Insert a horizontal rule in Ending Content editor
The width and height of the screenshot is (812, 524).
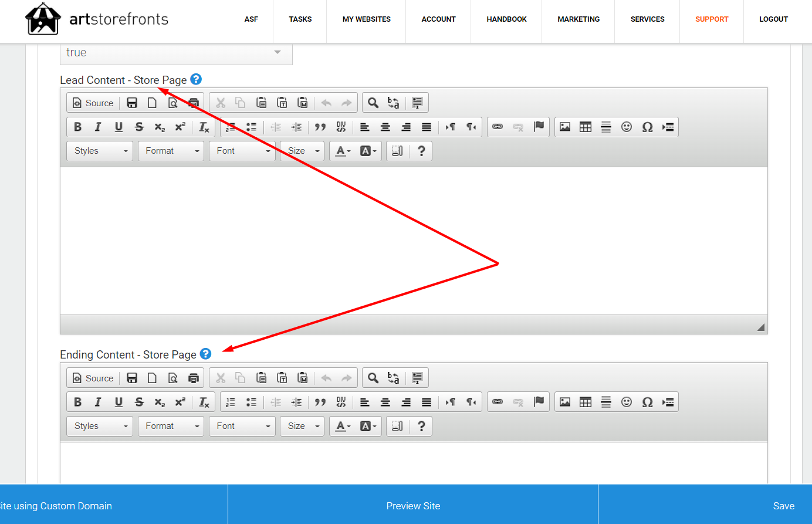click(606, 402)
